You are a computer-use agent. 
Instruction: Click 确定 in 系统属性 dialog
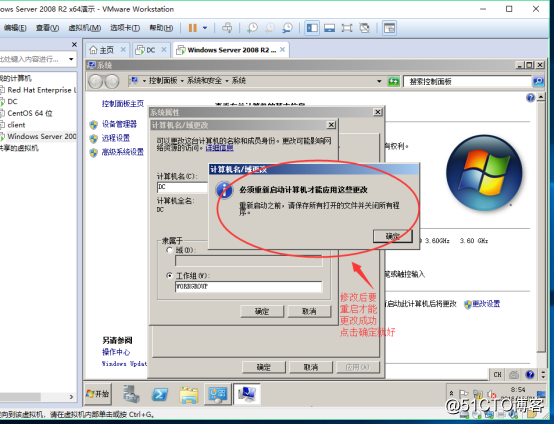tap(264, 367)
